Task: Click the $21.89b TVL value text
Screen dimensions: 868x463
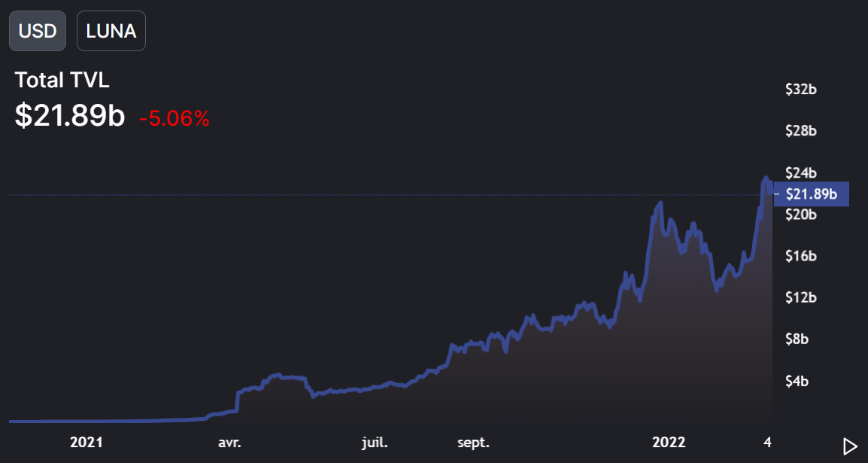Action: tap(68, 117)
